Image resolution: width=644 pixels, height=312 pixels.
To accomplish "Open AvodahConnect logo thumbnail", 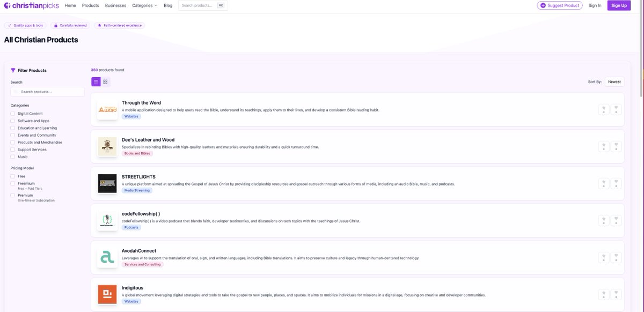I will click(107, 257).
